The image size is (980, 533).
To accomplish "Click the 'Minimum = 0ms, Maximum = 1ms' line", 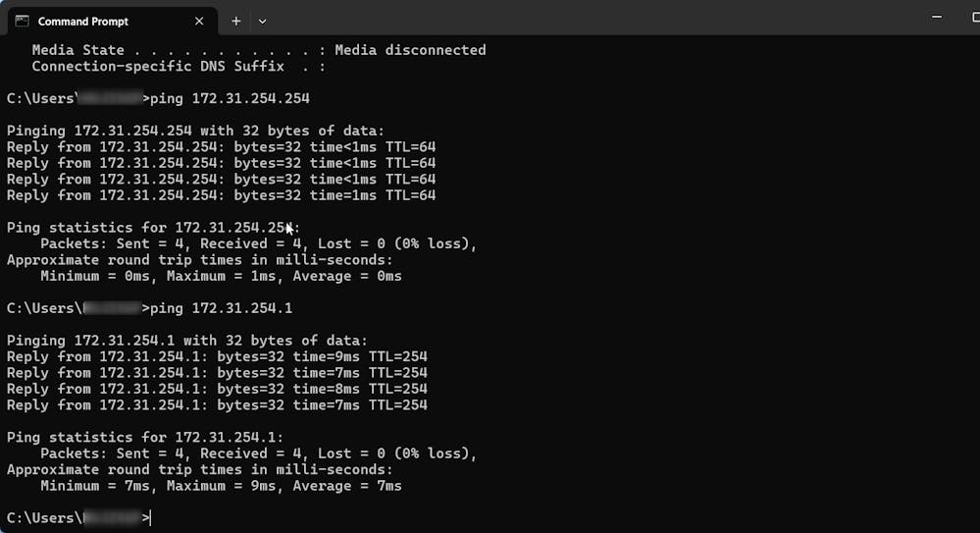I will click(x=221, y=276).
